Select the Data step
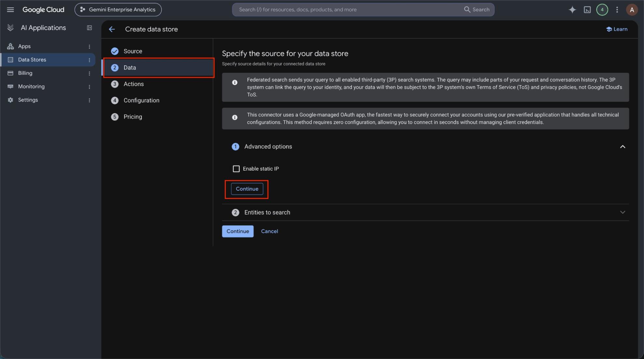Viewport: 644px width, 359px height. (158, 68)
